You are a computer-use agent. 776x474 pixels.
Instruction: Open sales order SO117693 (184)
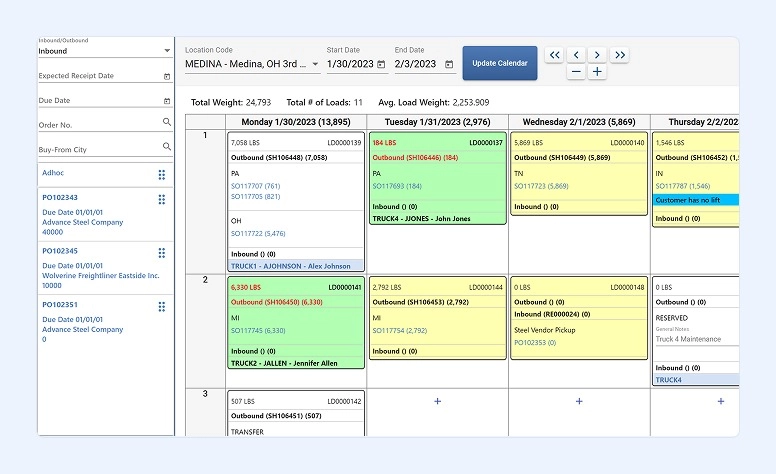397,186
